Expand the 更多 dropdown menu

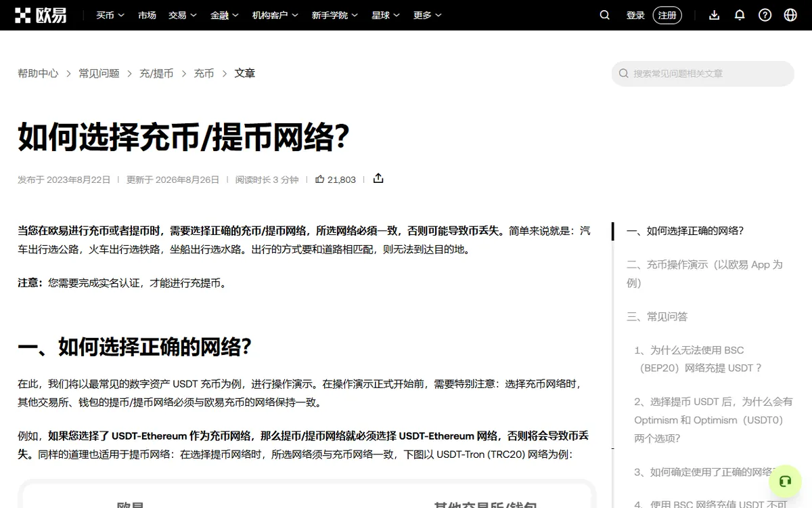[x=428, y=15]
